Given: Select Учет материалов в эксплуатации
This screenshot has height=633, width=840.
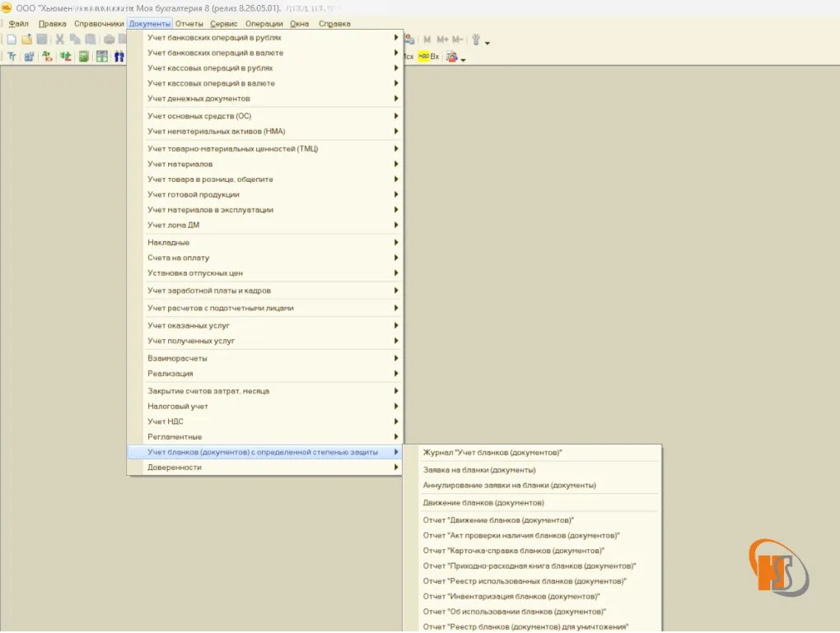Looking at the screenshot, I should click(265, 209).
